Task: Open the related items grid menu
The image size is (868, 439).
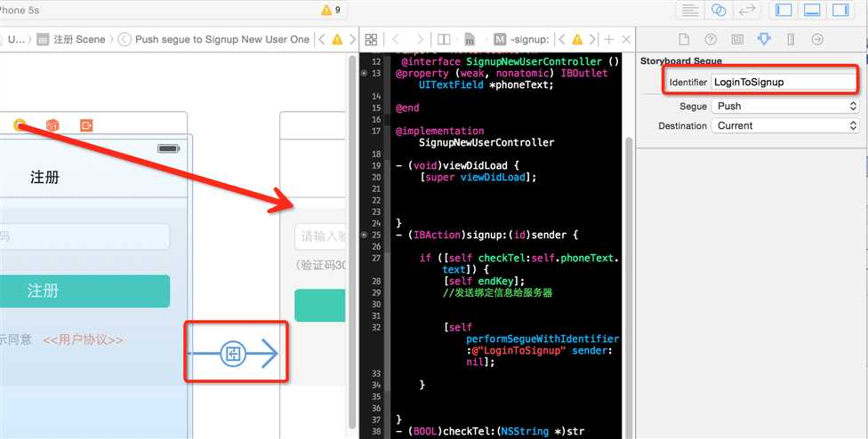Action: click(372, 39)
